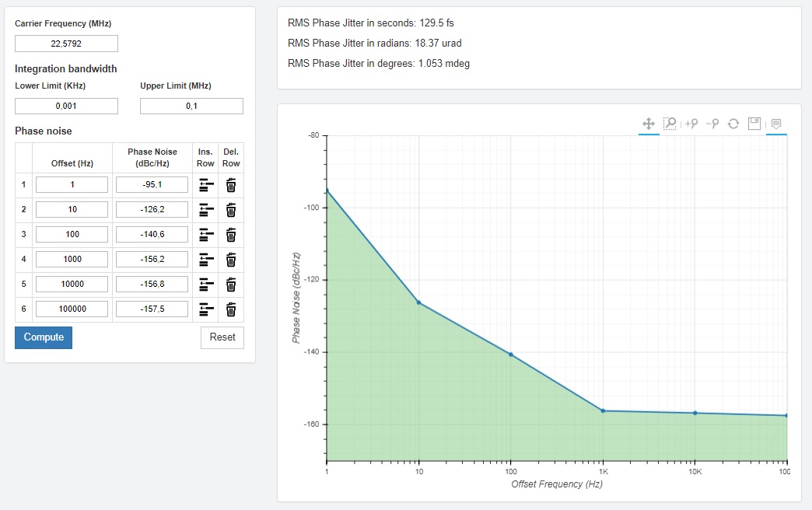This screenshot has height=510, width=812.
Task: Edit the offset field containing 1
Action: tap(72, 185)
